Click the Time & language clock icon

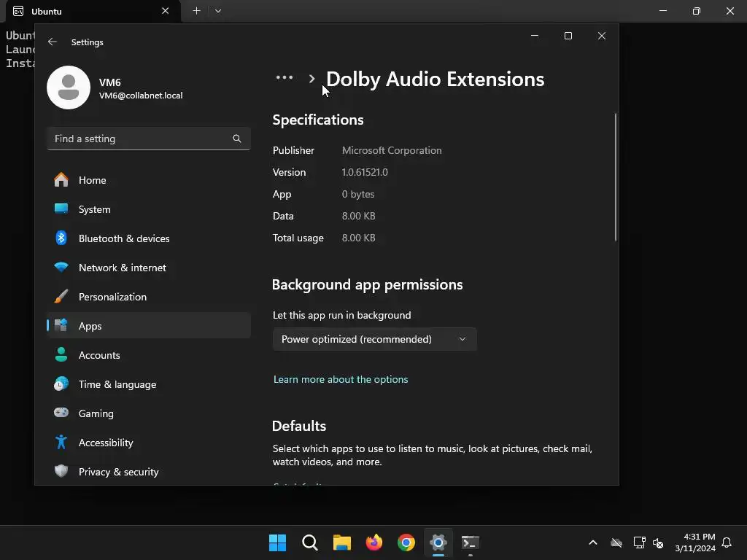coord(61,384)
